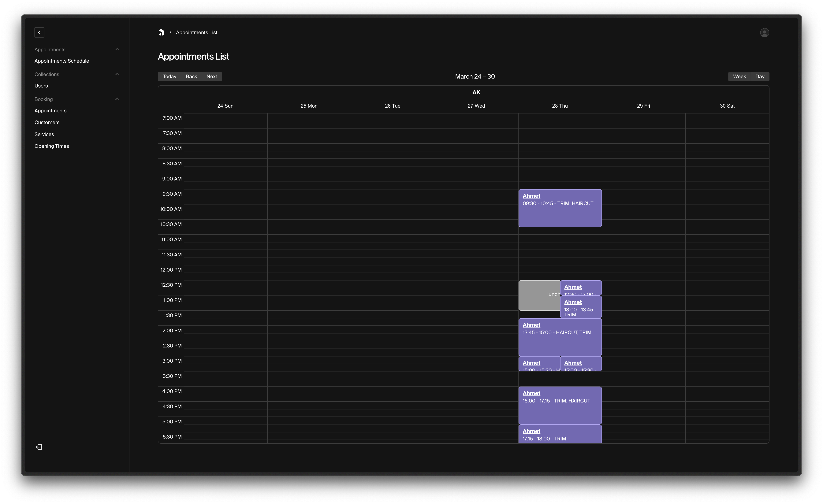Open Opening Times from the sidebar
Viewport: 823px width, 504px height.
pyautogui.click(x=51, y=146)
